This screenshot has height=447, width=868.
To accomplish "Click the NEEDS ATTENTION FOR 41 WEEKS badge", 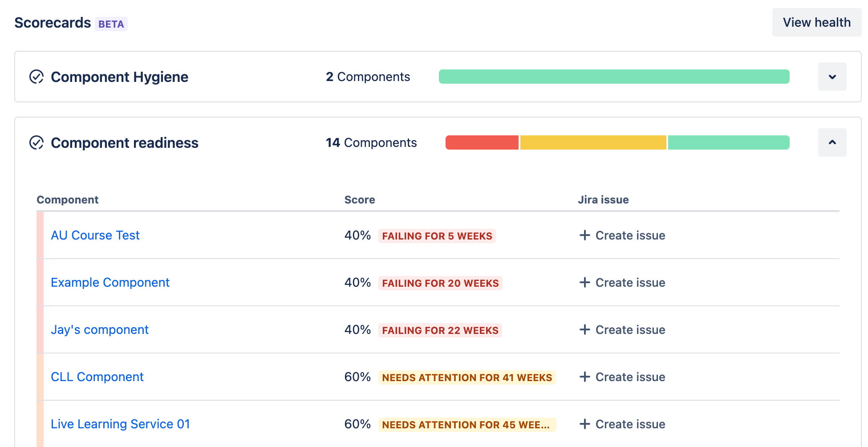I will (467, 377).
